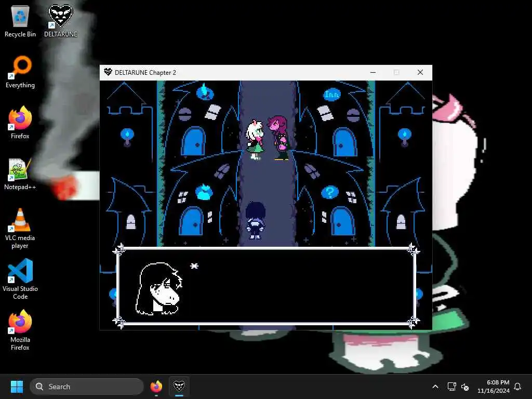This screenshot has height=399, width=532.
Task: Click the question mark shop sign
Action: [329, 192]
